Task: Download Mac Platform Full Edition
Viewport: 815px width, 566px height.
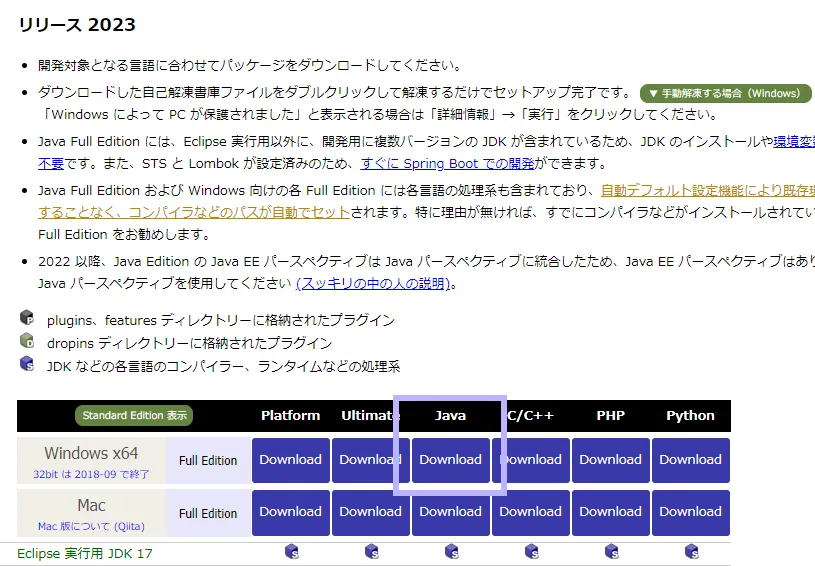Action: point(291,512)
